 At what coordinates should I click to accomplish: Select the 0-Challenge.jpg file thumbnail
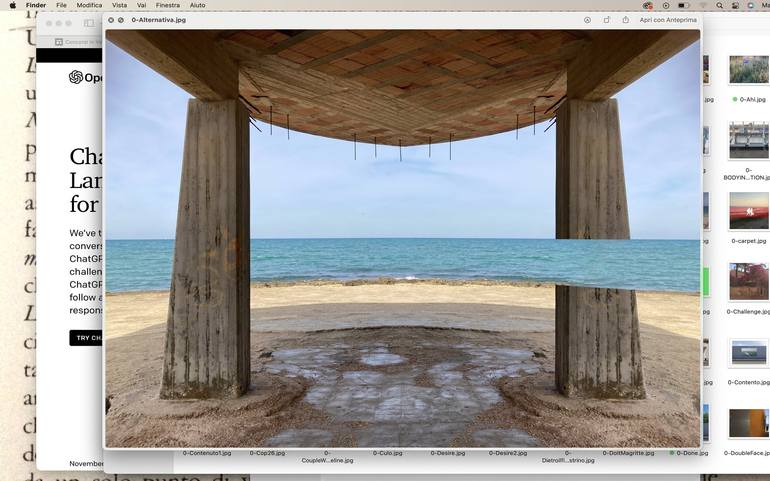tap(748, 281)
